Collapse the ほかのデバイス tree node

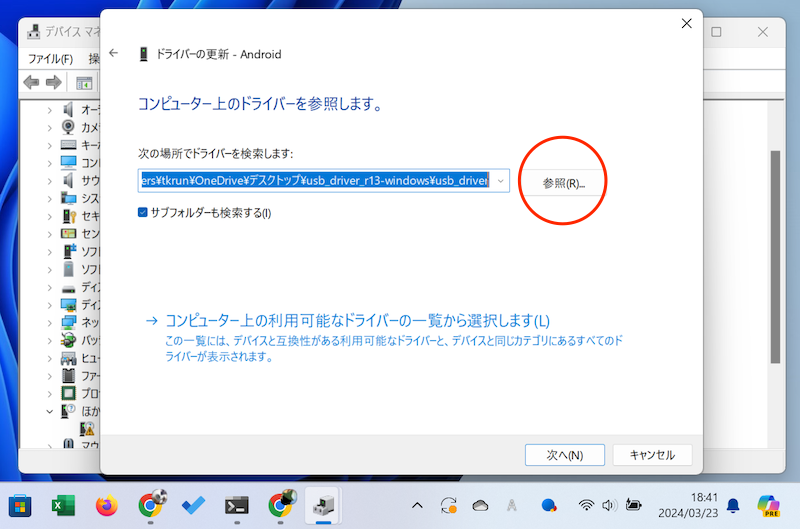tap(49, 411)
